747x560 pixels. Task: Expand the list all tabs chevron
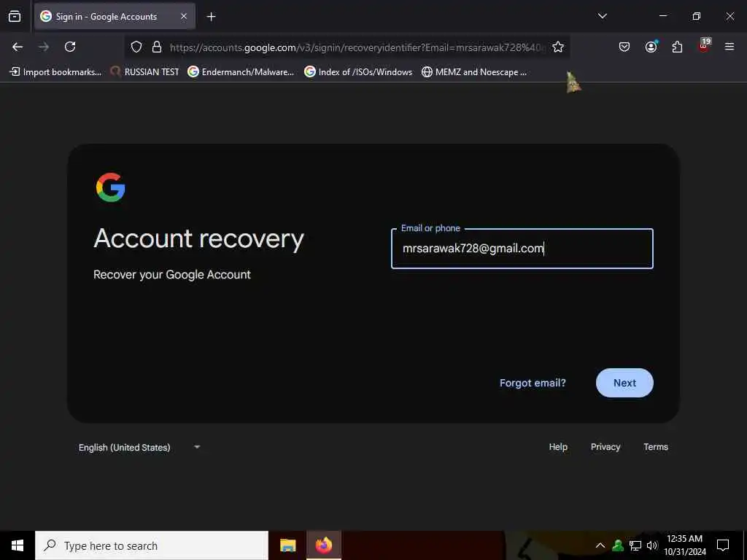click(x=602, y=16)
